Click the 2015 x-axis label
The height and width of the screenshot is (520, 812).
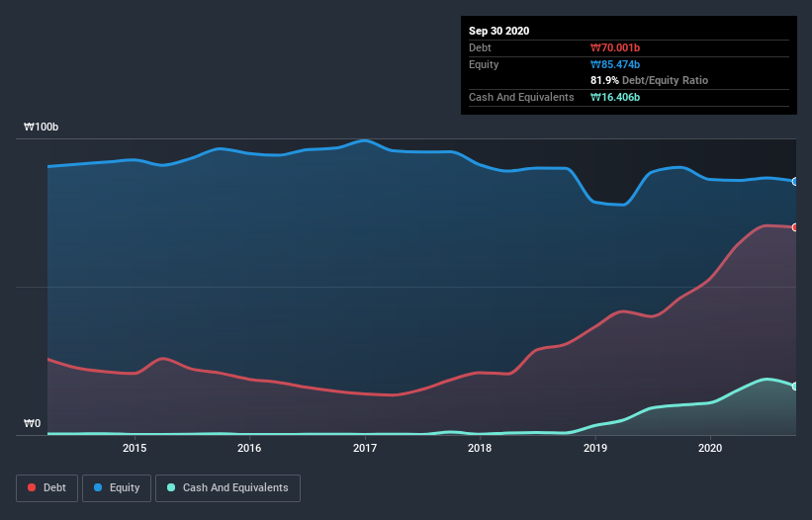point(135,448)
